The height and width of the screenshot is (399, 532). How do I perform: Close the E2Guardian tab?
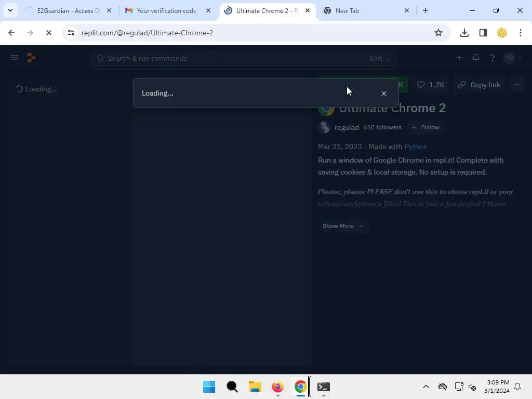[x=109, y=10]
